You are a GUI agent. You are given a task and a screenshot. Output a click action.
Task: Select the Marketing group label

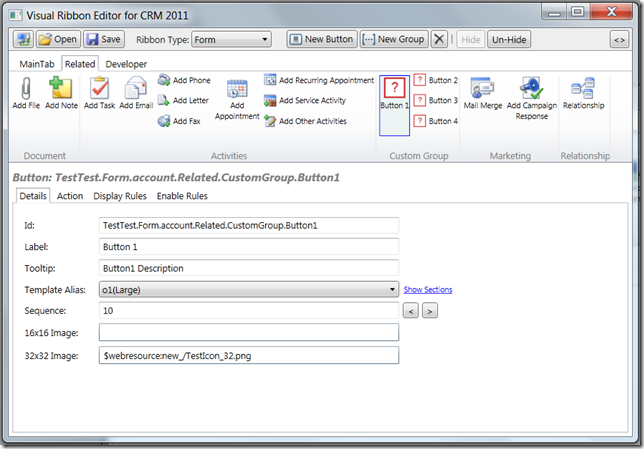tap(510, 156)
